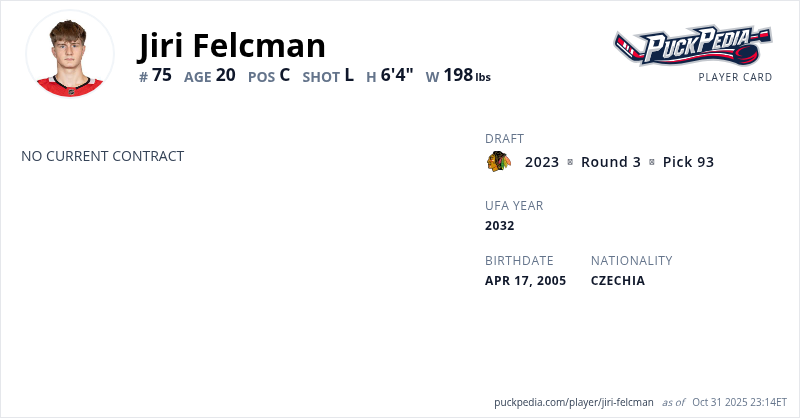Click the POS C position stat
800x418 pixels.
click(x=269, y=75)
